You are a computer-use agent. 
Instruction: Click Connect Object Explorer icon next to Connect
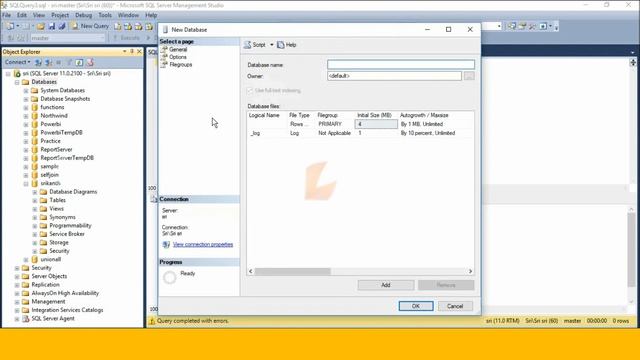pos(38,62)
